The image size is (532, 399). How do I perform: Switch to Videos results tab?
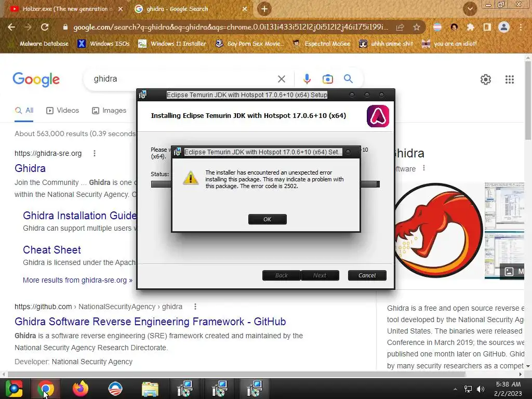tap(62, 110)
